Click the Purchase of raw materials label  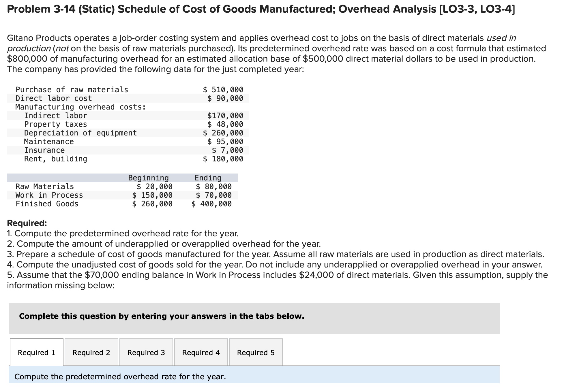click(x=72, y=90)
